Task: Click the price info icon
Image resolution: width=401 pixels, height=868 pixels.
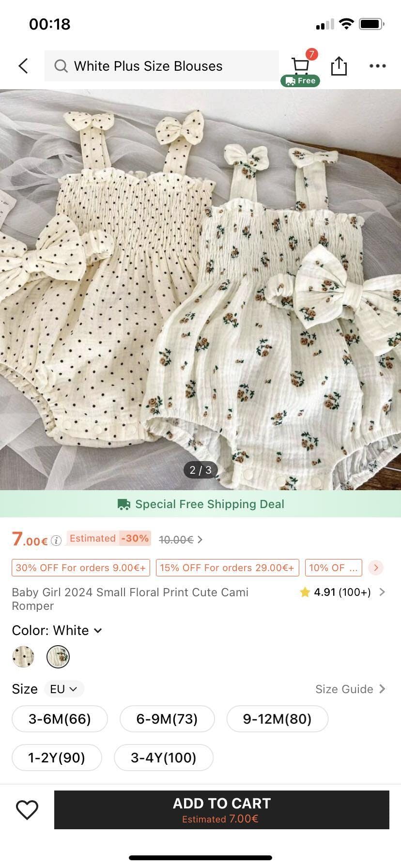Action: pos(56,541)
